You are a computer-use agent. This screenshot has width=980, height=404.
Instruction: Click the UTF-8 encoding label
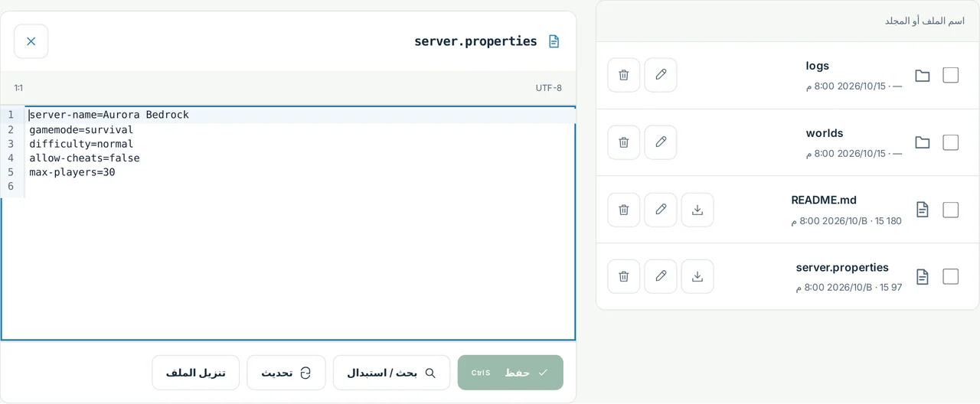tap(549, 88)
